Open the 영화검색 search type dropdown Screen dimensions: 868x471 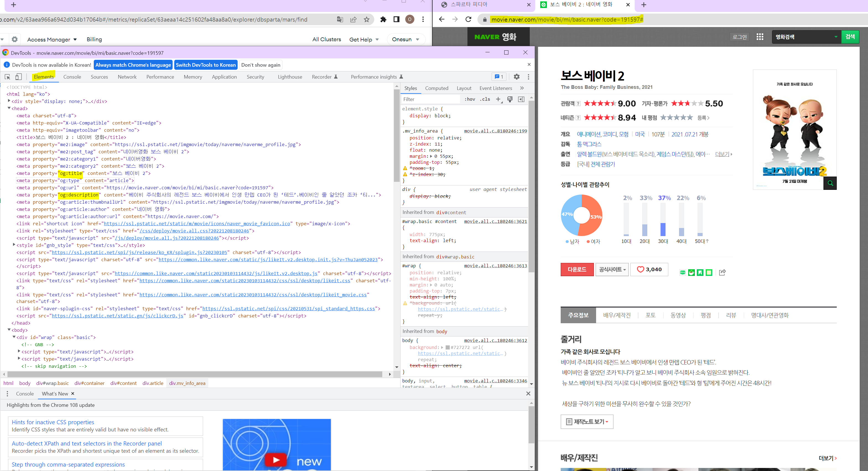pyautogui.click(x=806, y=37)
